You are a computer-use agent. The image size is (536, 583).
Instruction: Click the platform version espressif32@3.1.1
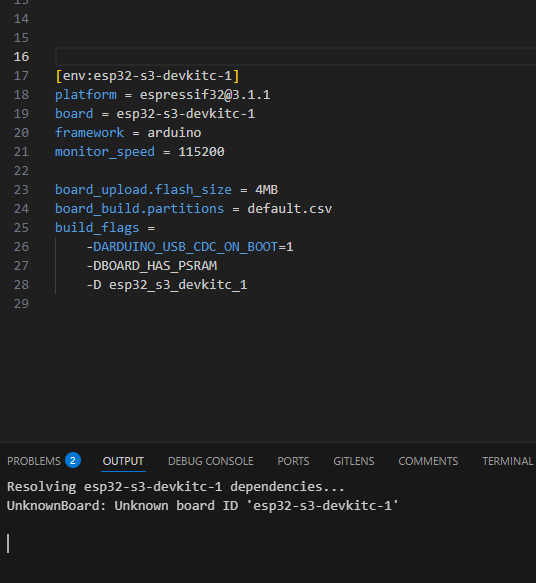pos(205,95)
